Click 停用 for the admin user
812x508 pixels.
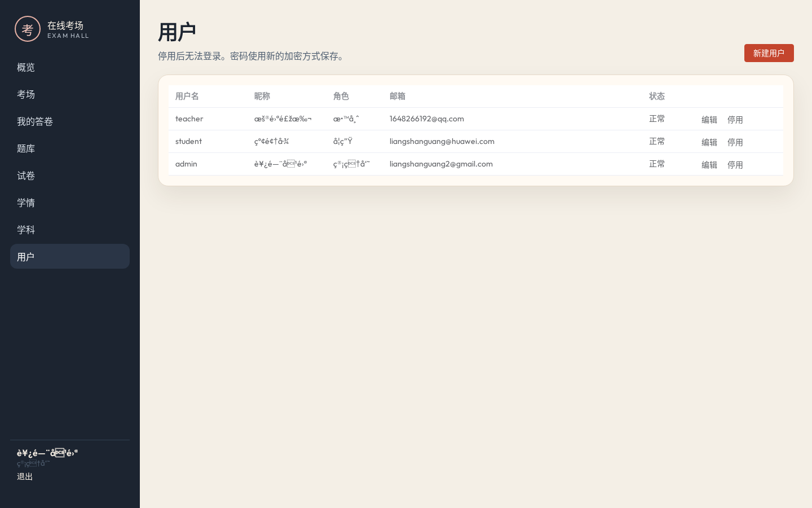735,165
